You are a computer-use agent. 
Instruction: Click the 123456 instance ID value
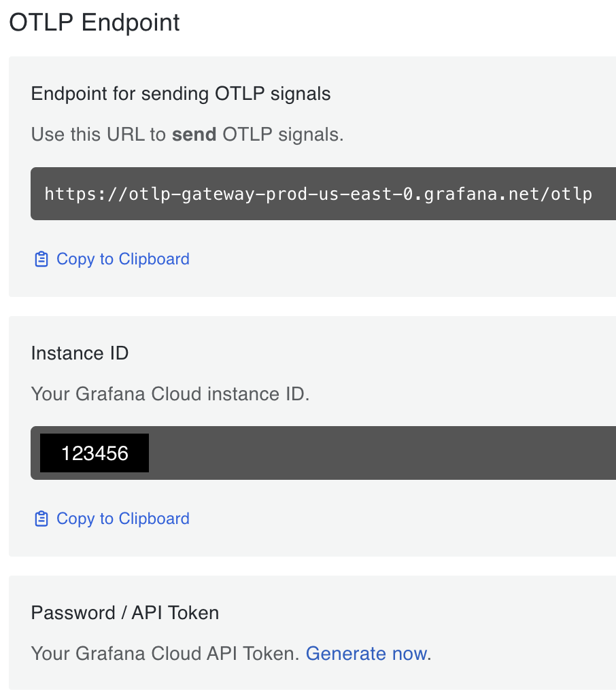95,453
